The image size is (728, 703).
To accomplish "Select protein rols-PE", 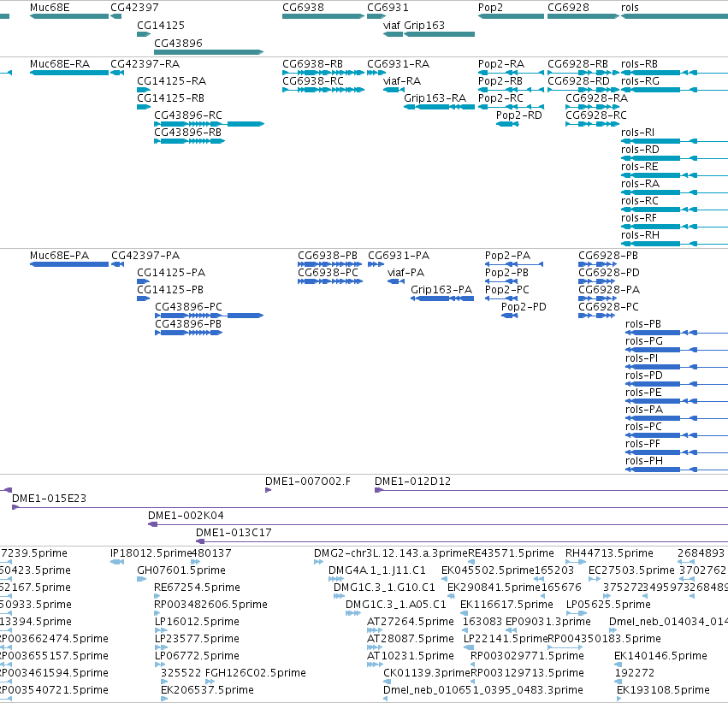I will pyautogui.click(x=643, y=392).
